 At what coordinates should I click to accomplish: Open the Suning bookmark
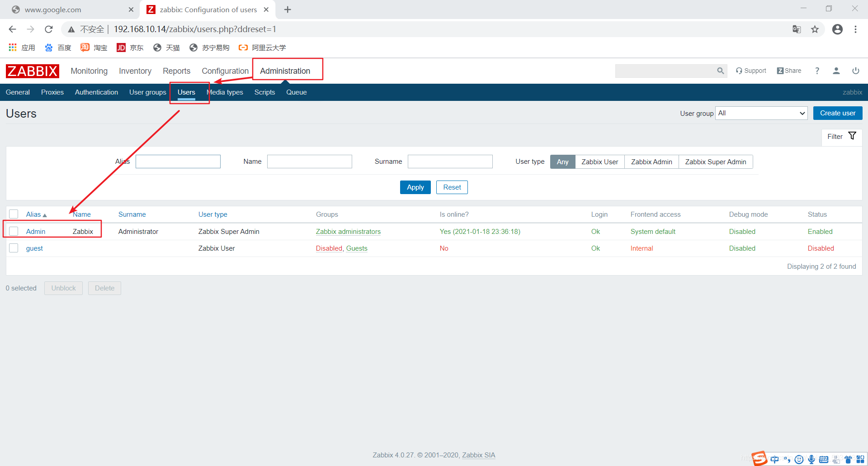[x=209, y=48]
